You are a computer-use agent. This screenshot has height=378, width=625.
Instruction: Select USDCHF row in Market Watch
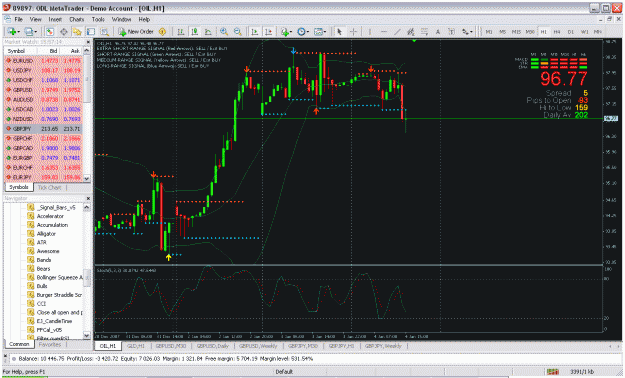pyautogui.click(x=43, y=80)
